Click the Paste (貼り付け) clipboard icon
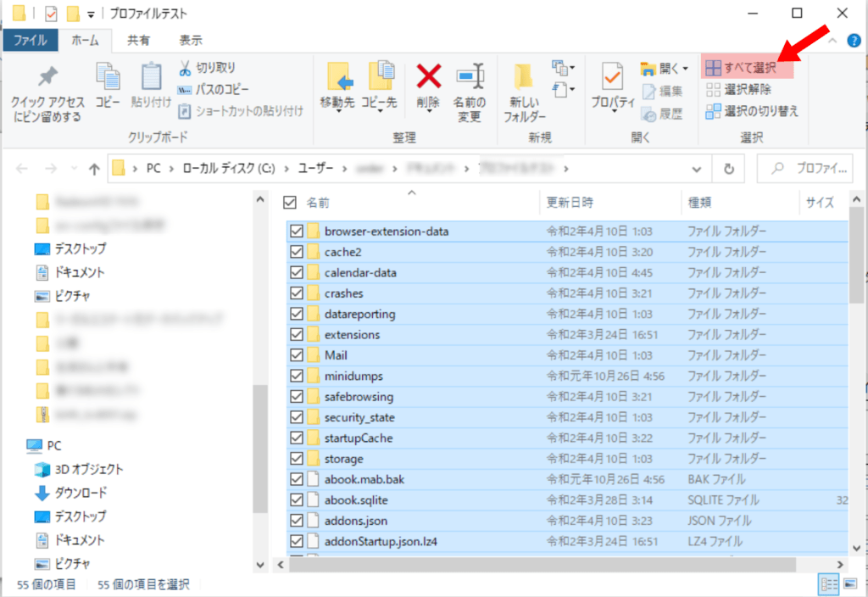This screenshot has height=597, width=868. click(x=150, y=78)
